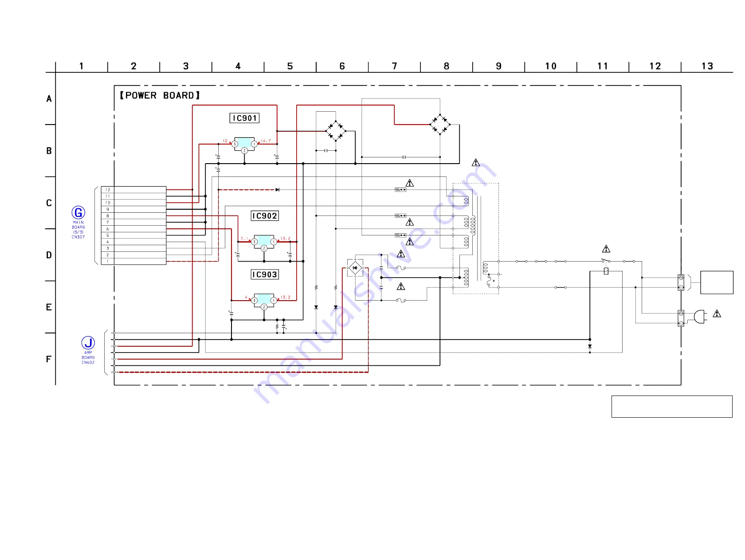Click the warning triangle above the power switch
Image resolution: width=745 pixels, height=560 pixels.
click(x=606, y=249)
